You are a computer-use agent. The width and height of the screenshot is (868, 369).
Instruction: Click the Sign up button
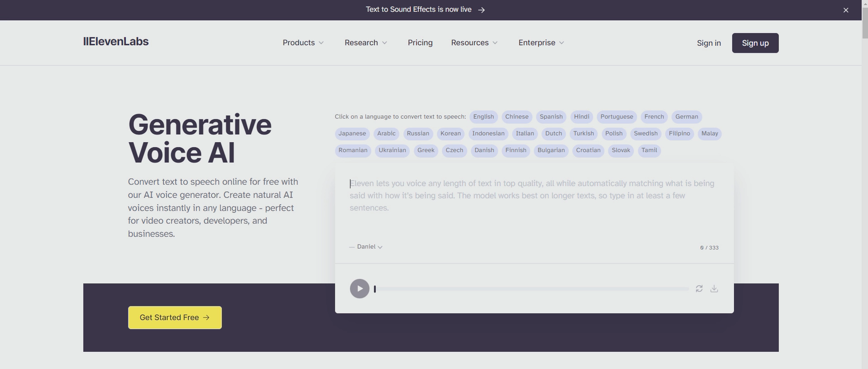[x=755, y=43]
